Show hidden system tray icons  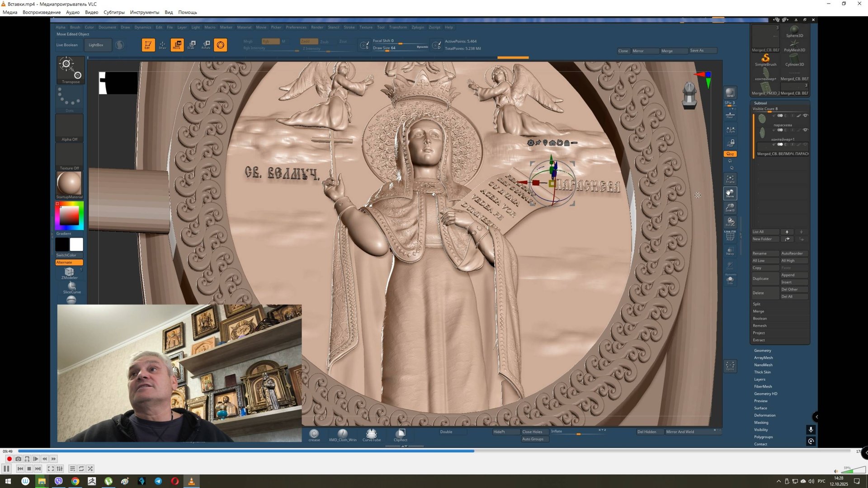tap(778, 481)
